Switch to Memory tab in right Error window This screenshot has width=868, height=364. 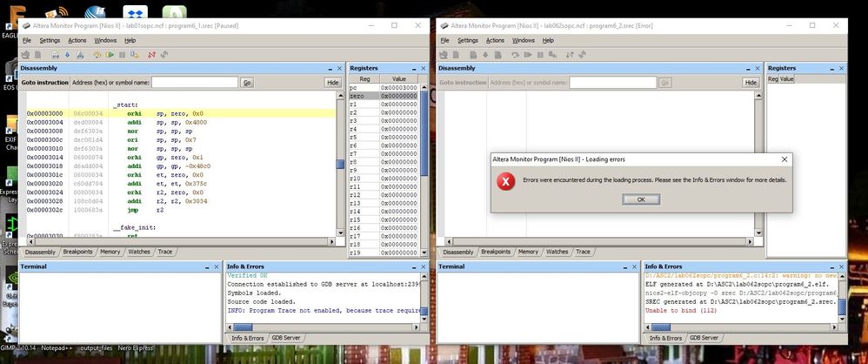tap(528, 252)
